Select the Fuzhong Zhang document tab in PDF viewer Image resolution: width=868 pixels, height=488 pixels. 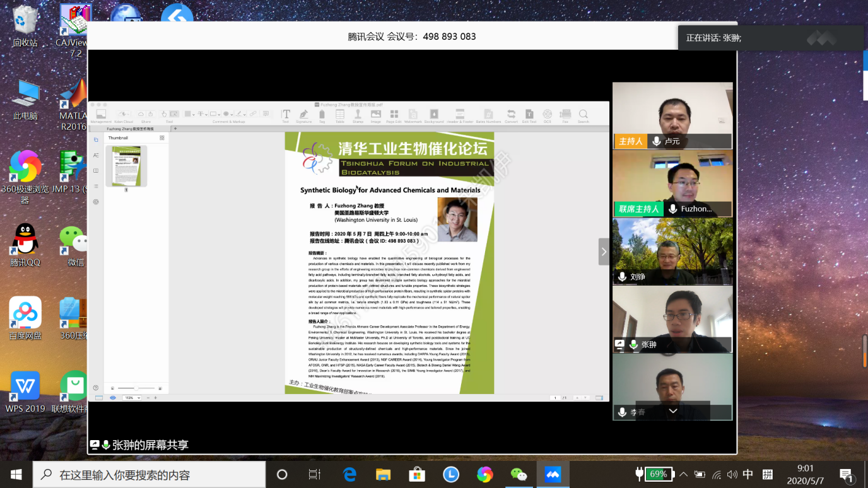point(131,128)
